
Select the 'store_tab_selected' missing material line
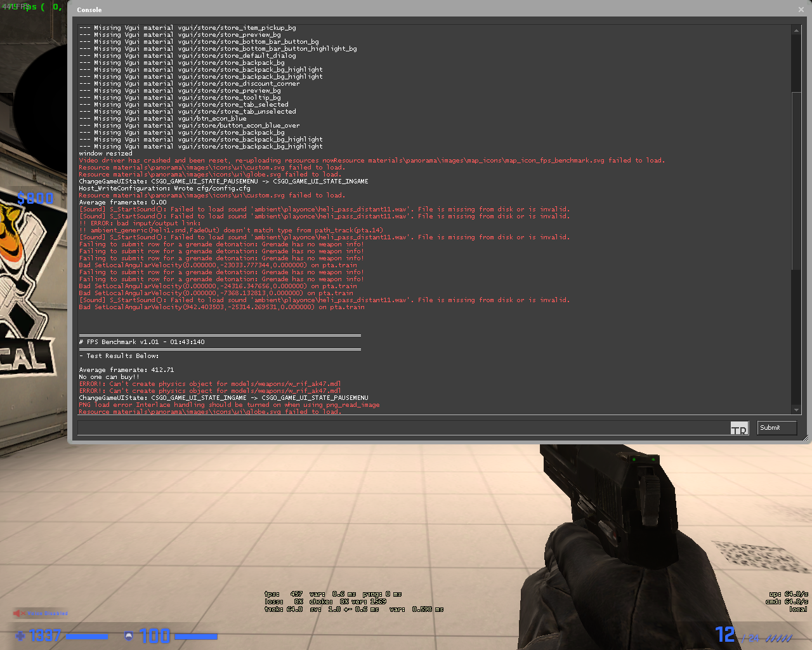pyautogui.click(x=183, y=105)
